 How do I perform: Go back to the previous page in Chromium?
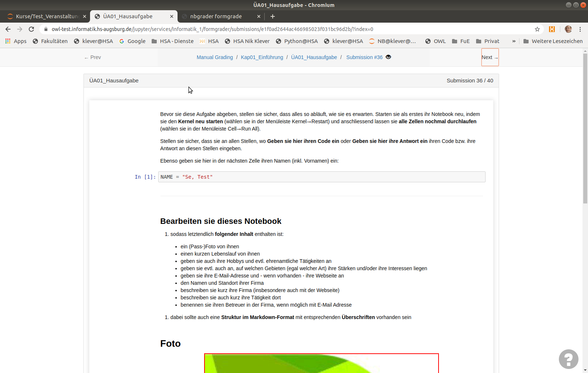click(x=8, y=29)
